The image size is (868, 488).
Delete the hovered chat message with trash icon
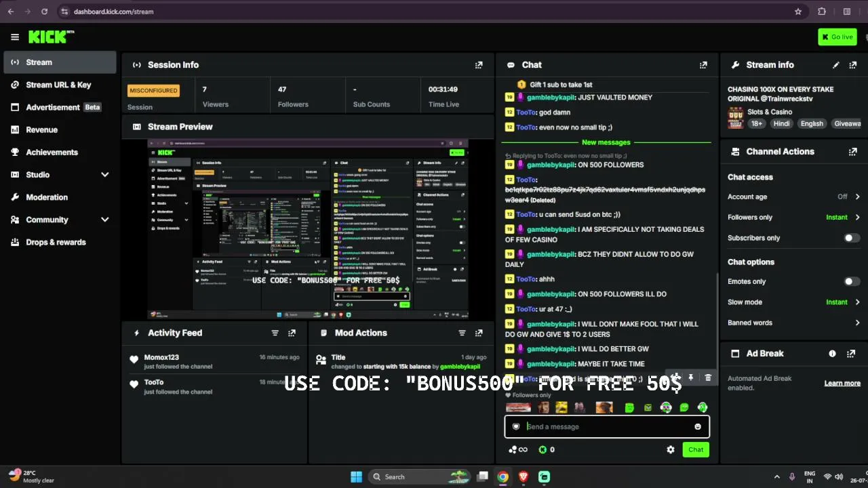tap(708, 378)
